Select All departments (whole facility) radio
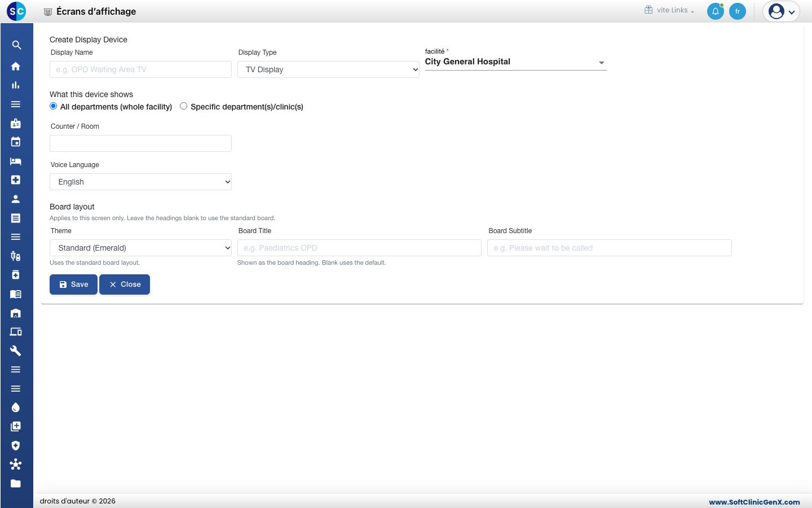 pyautogui.click(x=54, y=106)
